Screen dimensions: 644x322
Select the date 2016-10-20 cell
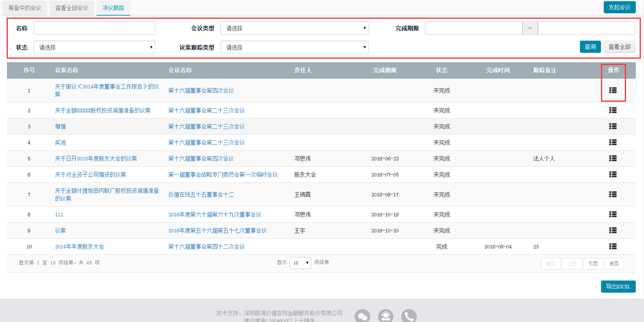point(385,231)
